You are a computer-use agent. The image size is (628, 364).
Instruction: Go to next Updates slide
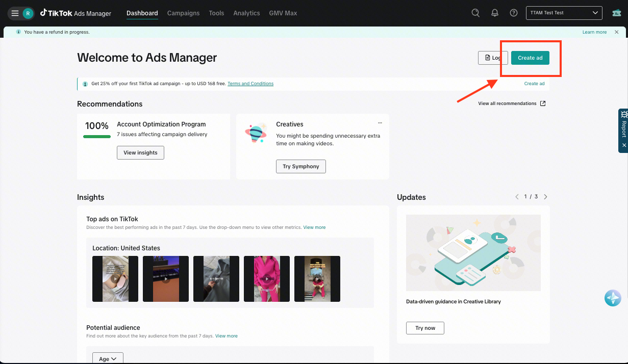click(x=545, y=197)
